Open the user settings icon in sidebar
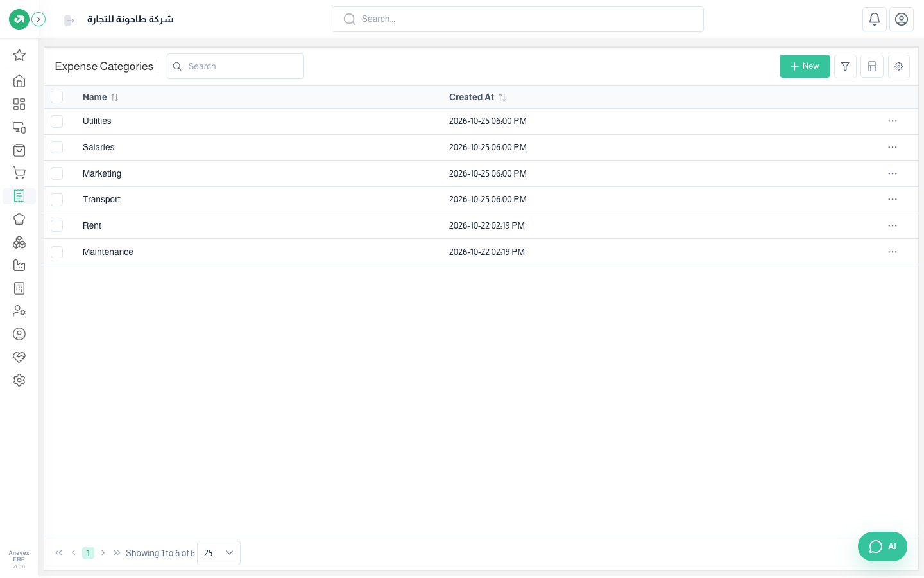The width and height of the screenshot is (924, 578). tap(19, 311)
